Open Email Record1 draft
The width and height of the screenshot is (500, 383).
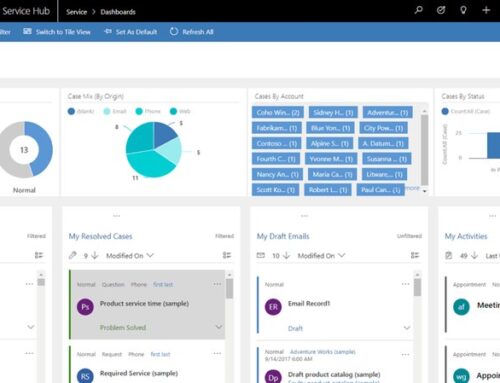[309, 304]
